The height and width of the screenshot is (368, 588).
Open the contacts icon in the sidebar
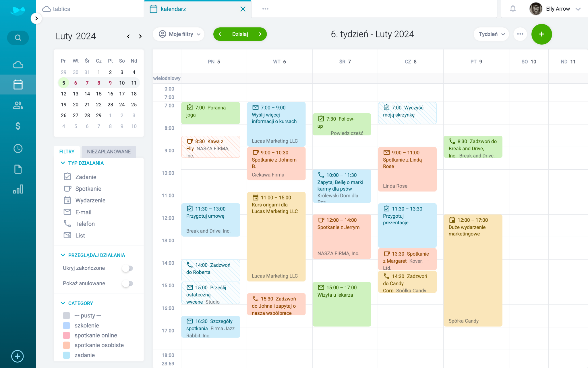coord(18,105)
